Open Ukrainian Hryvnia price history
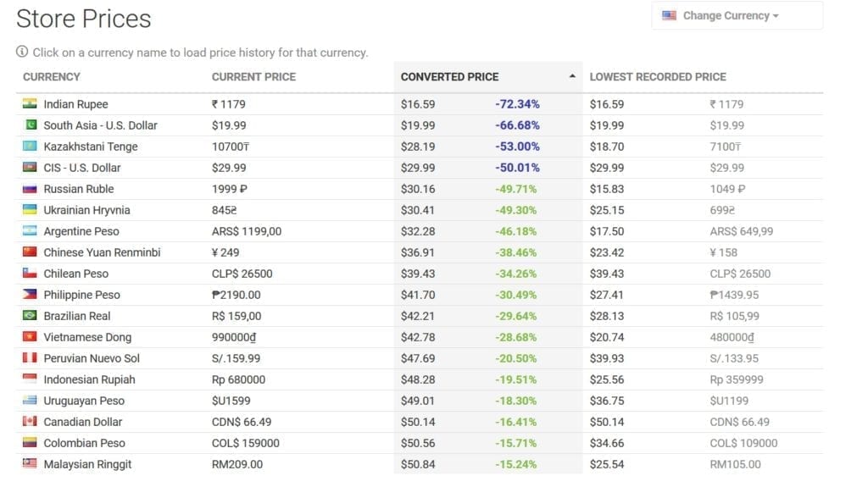 coord(86,210)
